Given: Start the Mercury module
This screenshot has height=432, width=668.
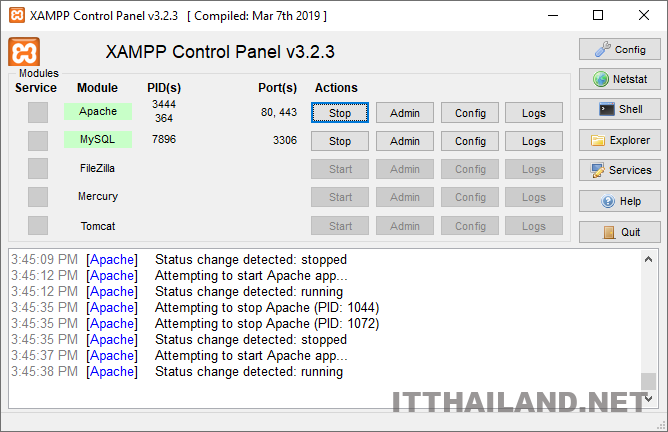Looking at the screenshot, I should tap(340, 197).
